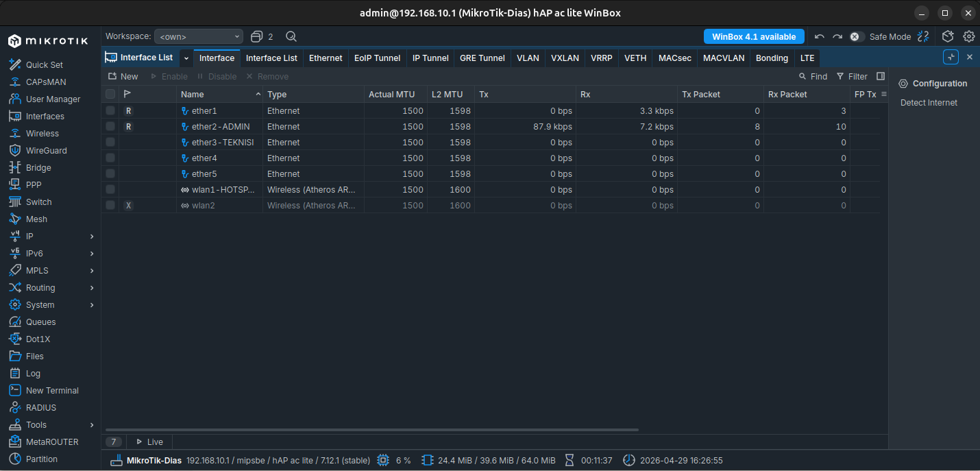The width and height of the screenshot is (980, 471).
Task: Expand the IP submenu
Action: [92, 236]
